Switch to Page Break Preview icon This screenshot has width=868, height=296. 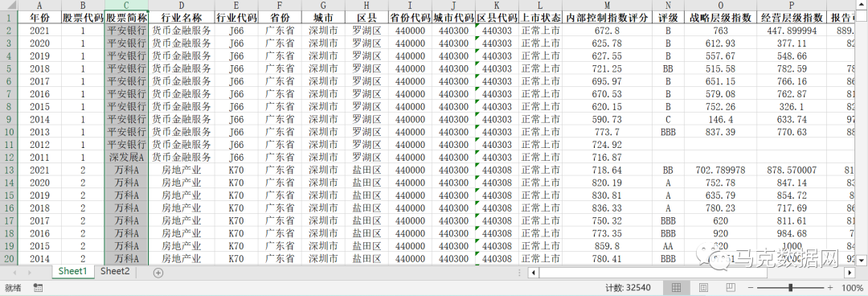pyautogui.click(x=731, y=288)
